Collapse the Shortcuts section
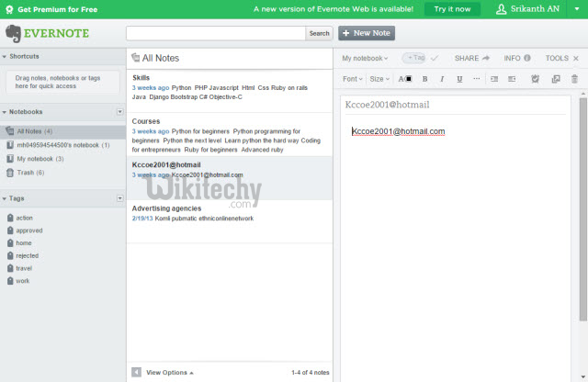This screenshot has height=382, width=588. pyautogui.click(x=5, y=56)
